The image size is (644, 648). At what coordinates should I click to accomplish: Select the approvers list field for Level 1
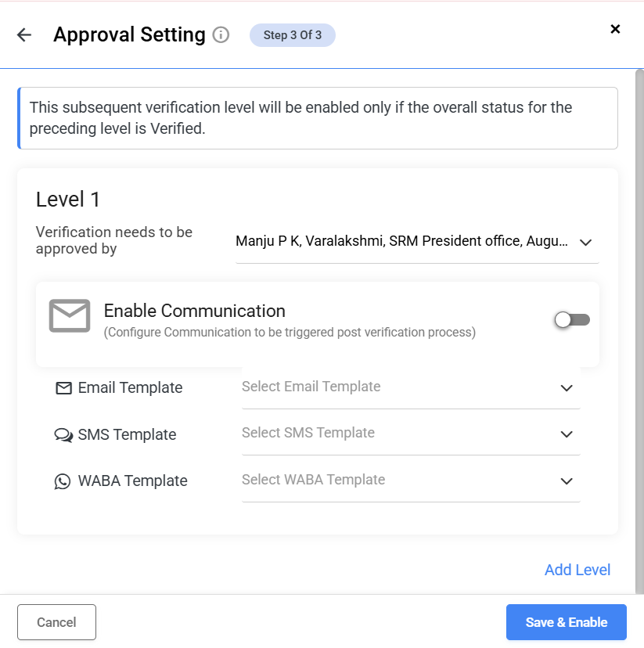point(417,242)
